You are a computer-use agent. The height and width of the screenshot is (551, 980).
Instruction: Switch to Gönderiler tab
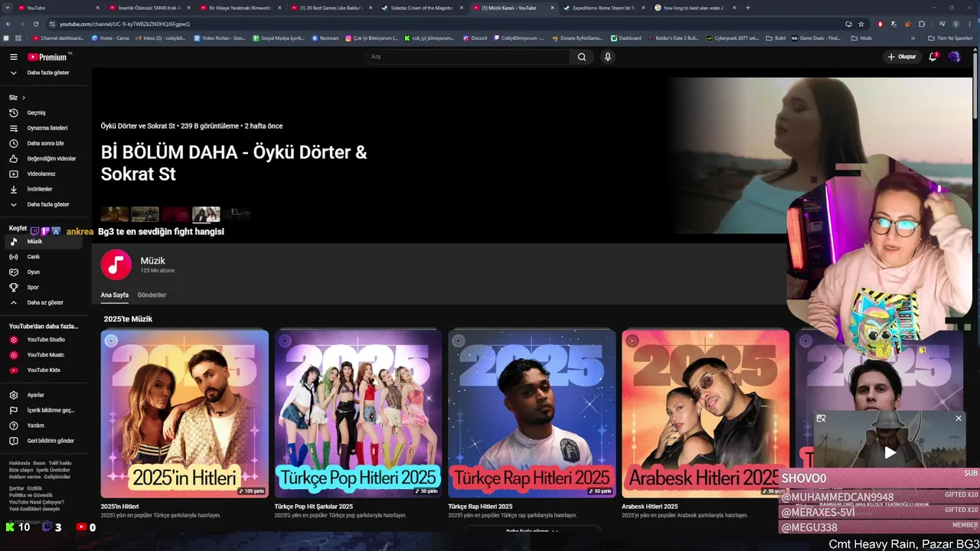[152, 295]
